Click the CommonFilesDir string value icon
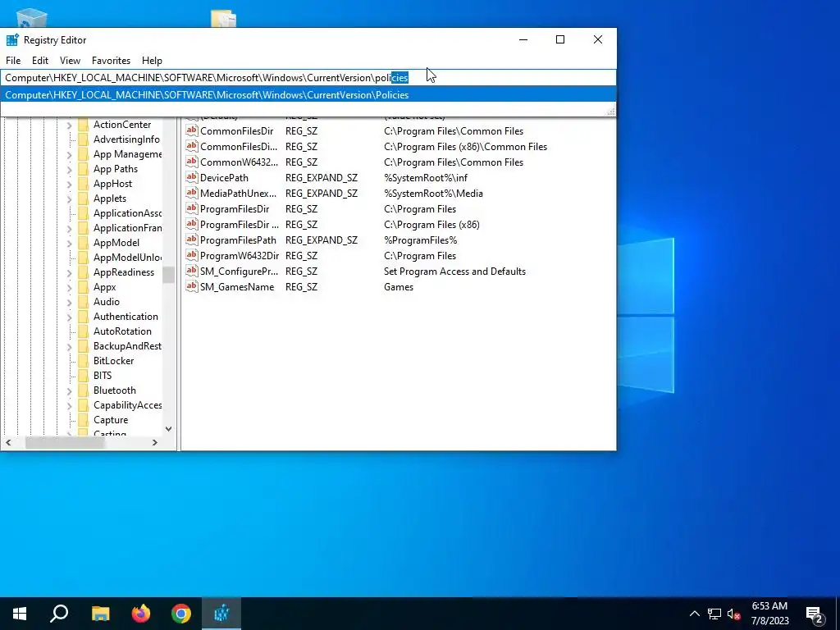The width and height of the screenshot is (840, 630). coord(192,130)
